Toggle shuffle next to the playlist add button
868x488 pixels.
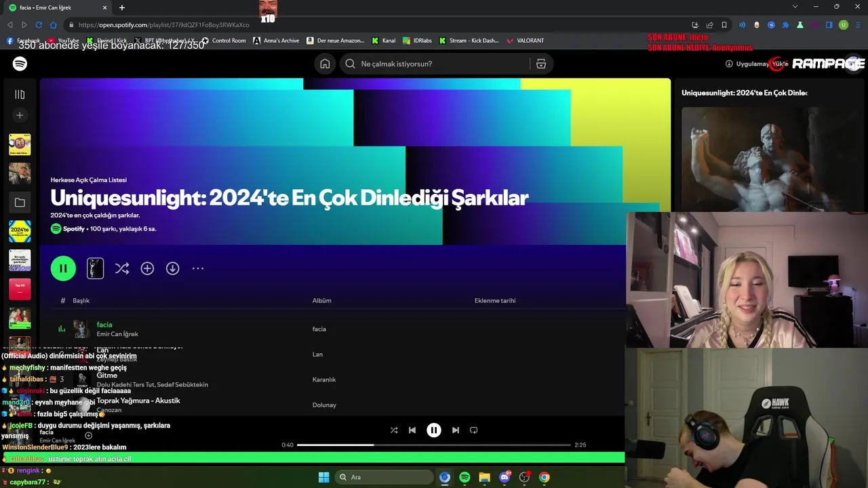[x=122, y=268]
